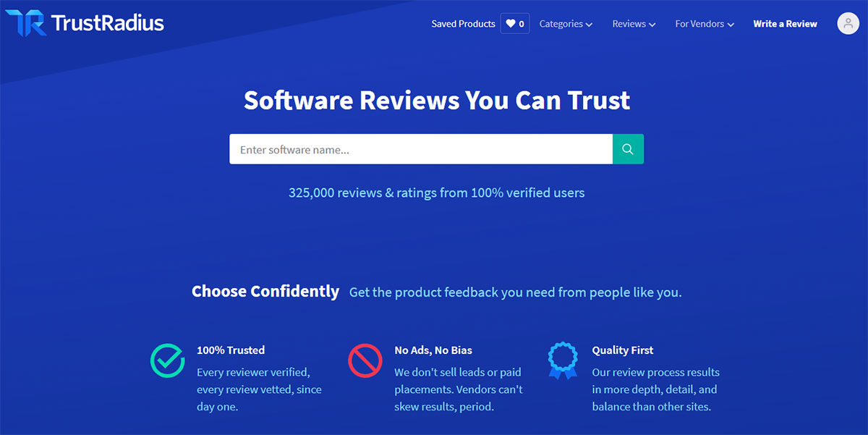Click the red prohibition No Ads icon
868x435 pixels.
click(x=365, y=360)
